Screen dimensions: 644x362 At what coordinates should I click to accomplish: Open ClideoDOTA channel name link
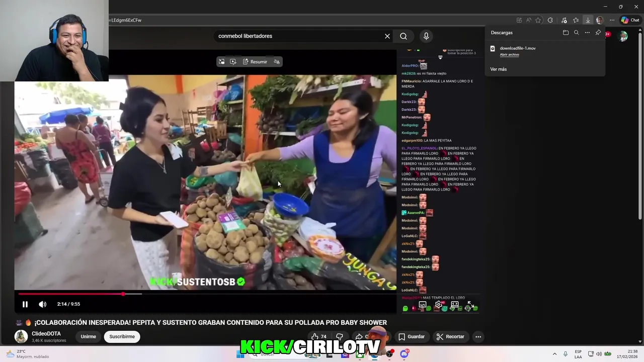click(x=46, y=334)
